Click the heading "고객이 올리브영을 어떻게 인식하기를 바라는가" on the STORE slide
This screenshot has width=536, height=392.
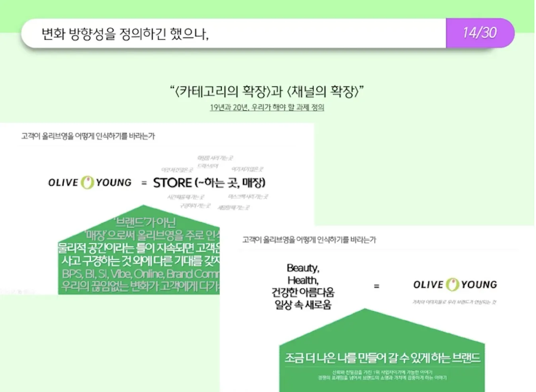pyautogui.click(x=88, y=136)
